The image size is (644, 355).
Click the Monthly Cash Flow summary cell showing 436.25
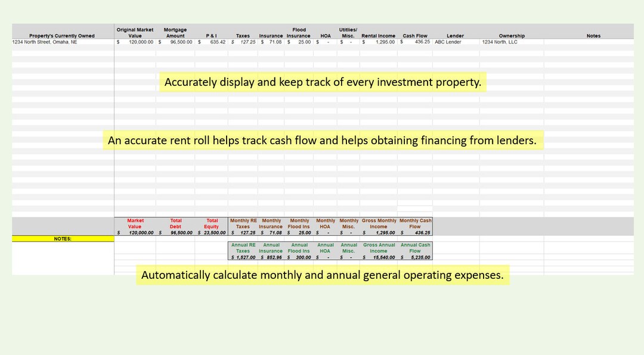415,231
